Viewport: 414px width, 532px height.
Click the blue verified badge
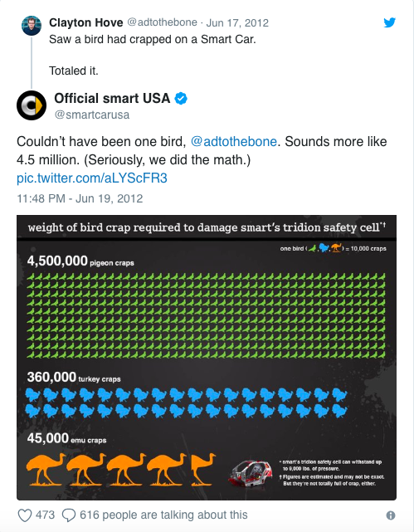pyautogui.click(x=181, y=99)
